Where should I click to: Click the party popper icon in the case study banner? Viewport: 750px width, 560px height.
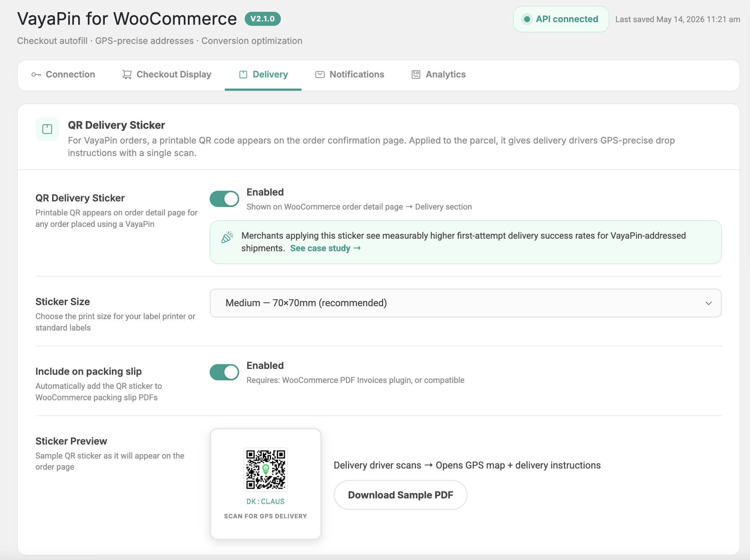227,237
